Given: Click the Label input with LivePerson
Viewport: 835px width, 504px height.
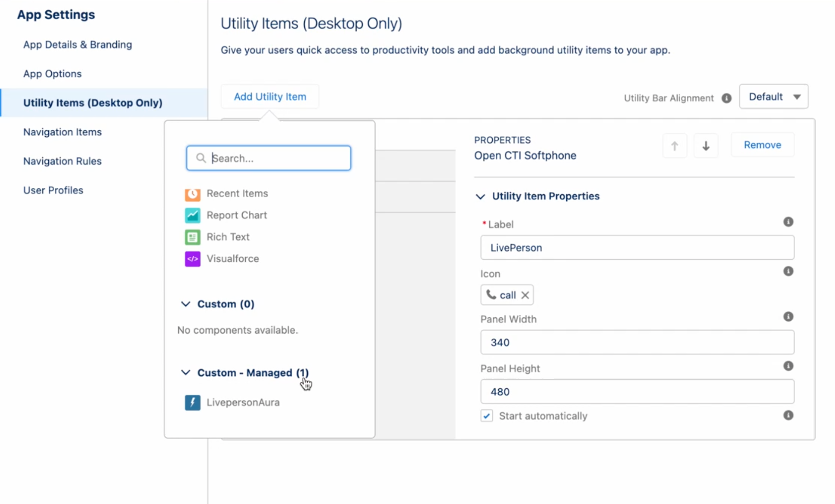Looking at the screenshot, I should tap(637, 248).
